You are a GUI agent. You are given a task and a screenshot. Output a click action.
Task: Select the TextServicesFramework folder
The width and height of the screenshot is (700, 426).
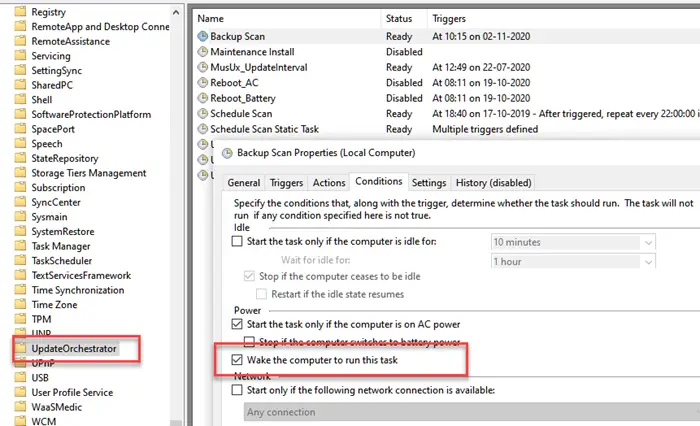[81, 276]
